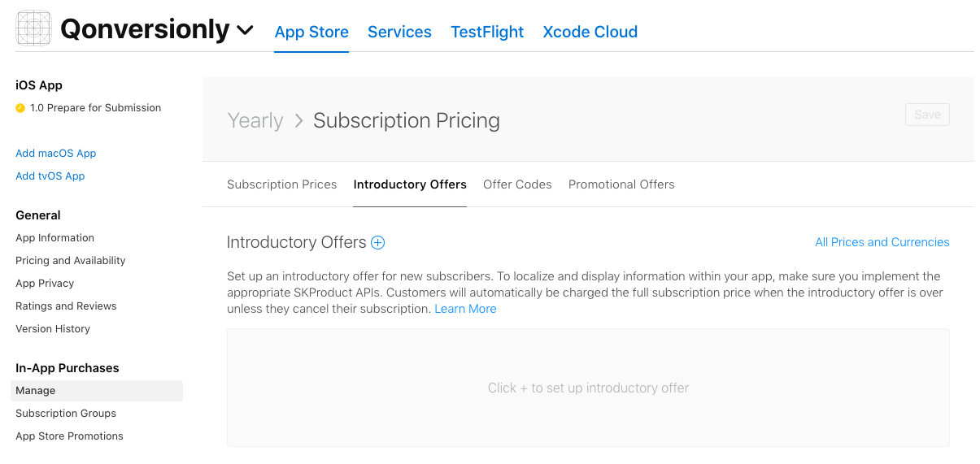Click Add macOS App link
This screenshot has width=980, height=464.
tap(56, 154)
